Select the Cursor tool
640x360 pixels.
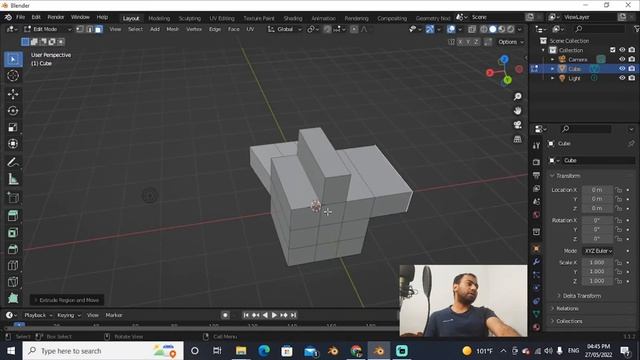(13, 76)
